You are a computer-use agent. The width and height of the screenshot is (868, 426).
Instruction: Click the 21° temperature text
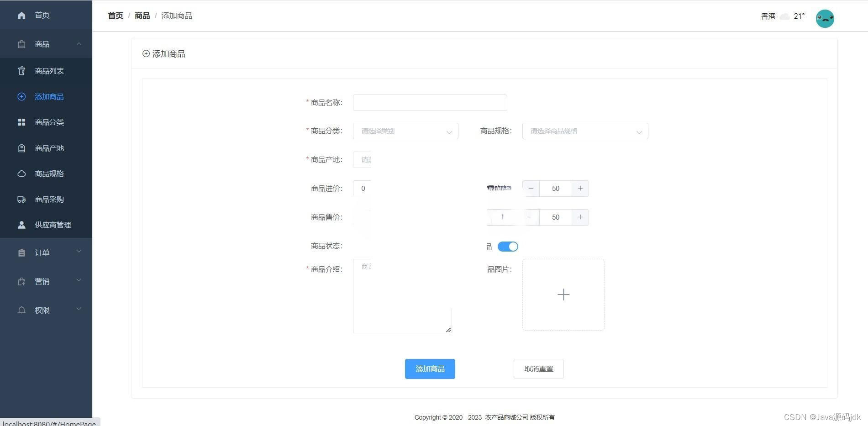coord(799,16)
